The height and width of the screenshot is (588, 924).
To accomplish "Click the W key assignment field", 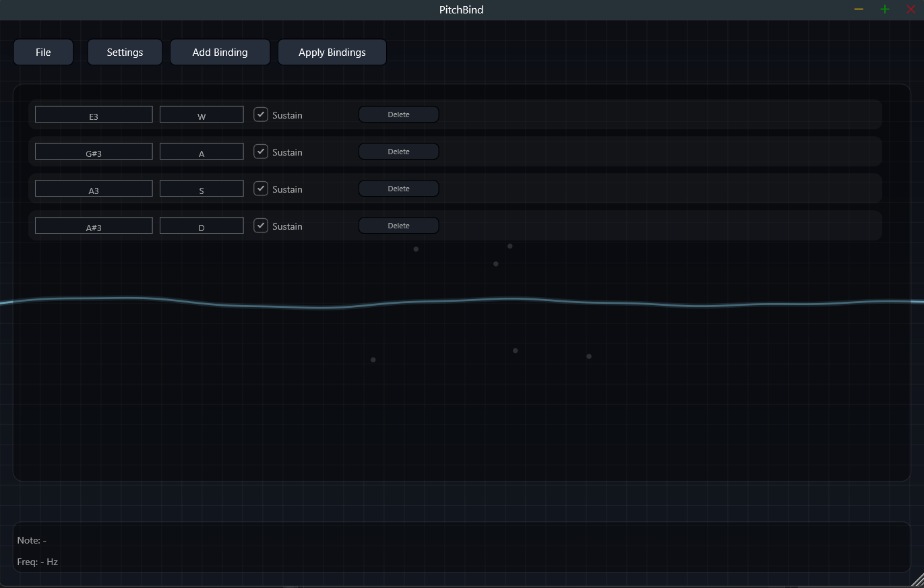I will click(x=201, y=114).
